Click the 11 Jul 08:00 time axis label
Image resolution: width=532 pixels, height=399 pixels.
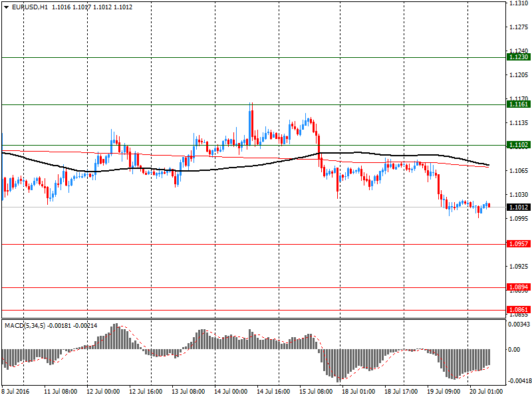pyautogui.click(x=61, y=392)
